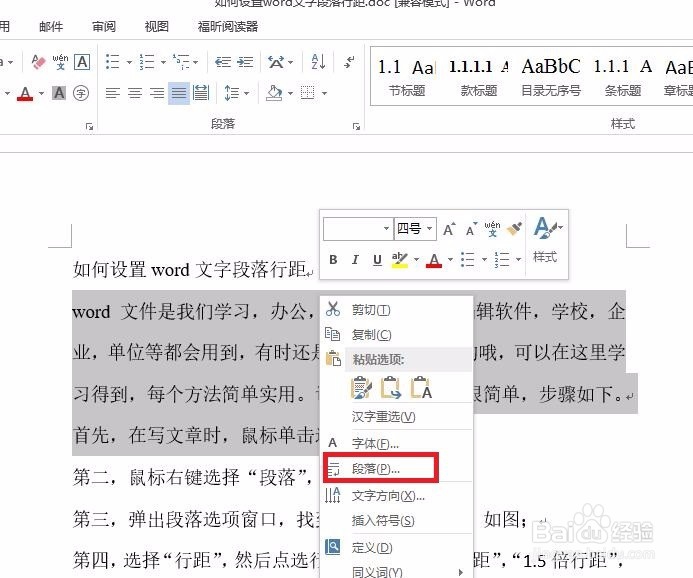The height and width of the screenshot is (578, 693).
Task: Click the ribbon red Font Color icon
Action: coord(25,93)
